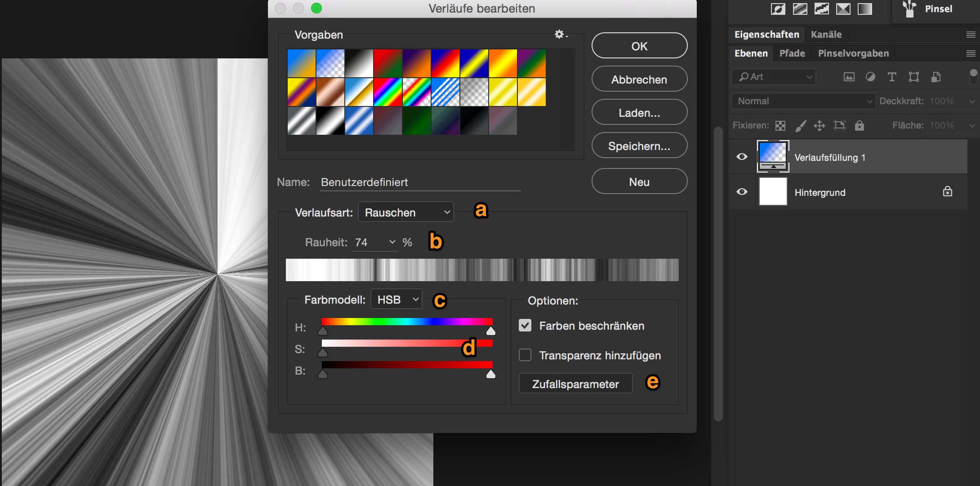
Task: Open the gradient presets gear menu
Action: click(x=560, y=35)
